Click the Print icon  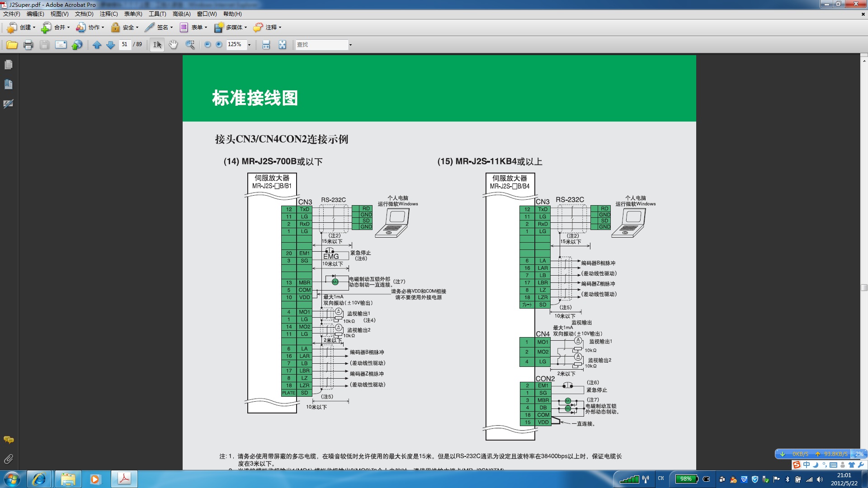[x=28, y=45]
